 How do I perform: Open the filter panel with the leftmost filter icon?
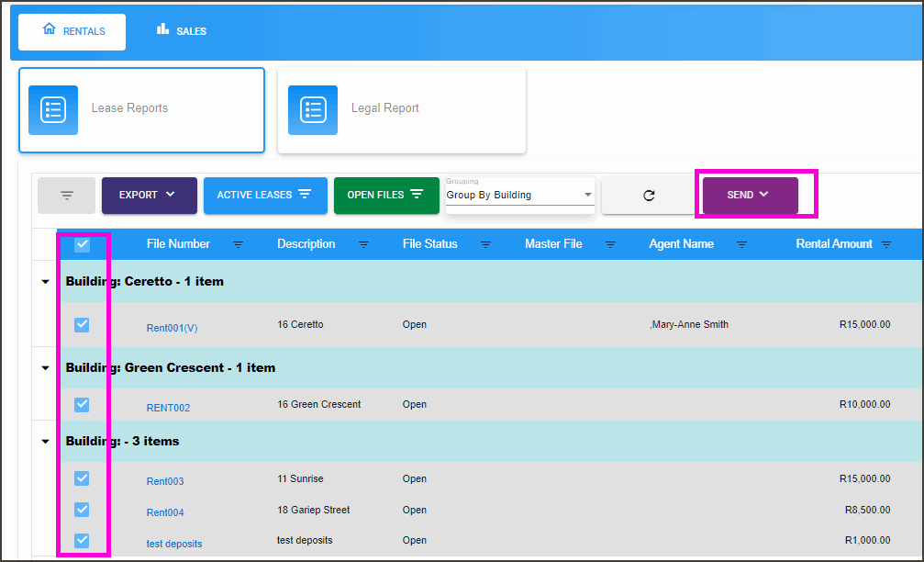66,195
